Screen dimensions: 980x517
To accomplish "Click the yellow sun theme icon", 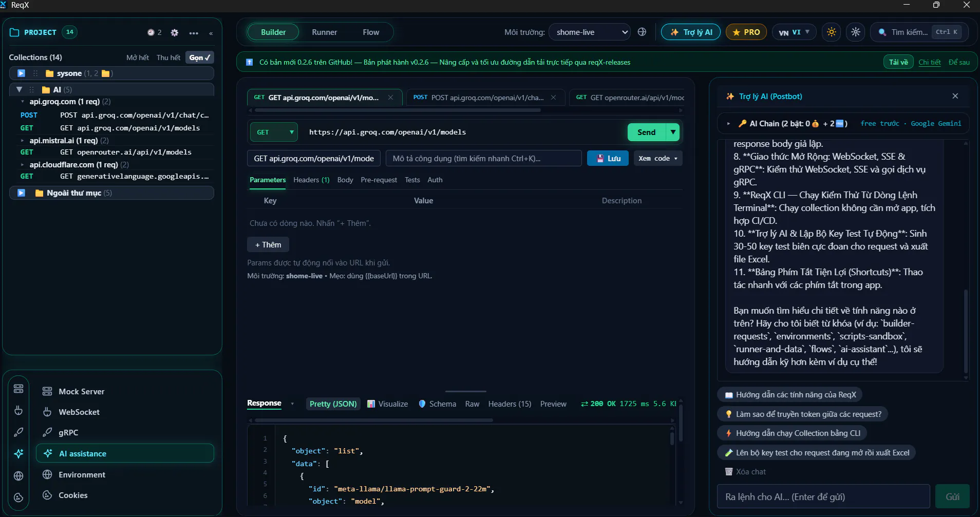I will click(x=832, y=32).
